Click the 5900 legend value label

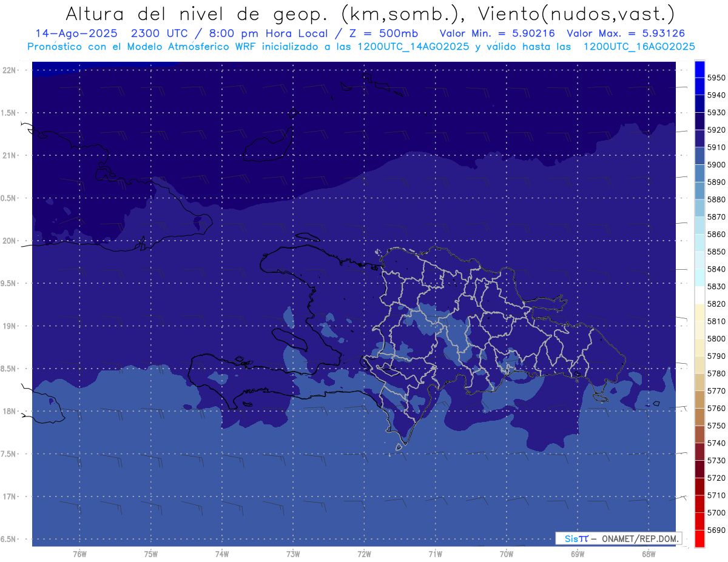pos(716,165)
